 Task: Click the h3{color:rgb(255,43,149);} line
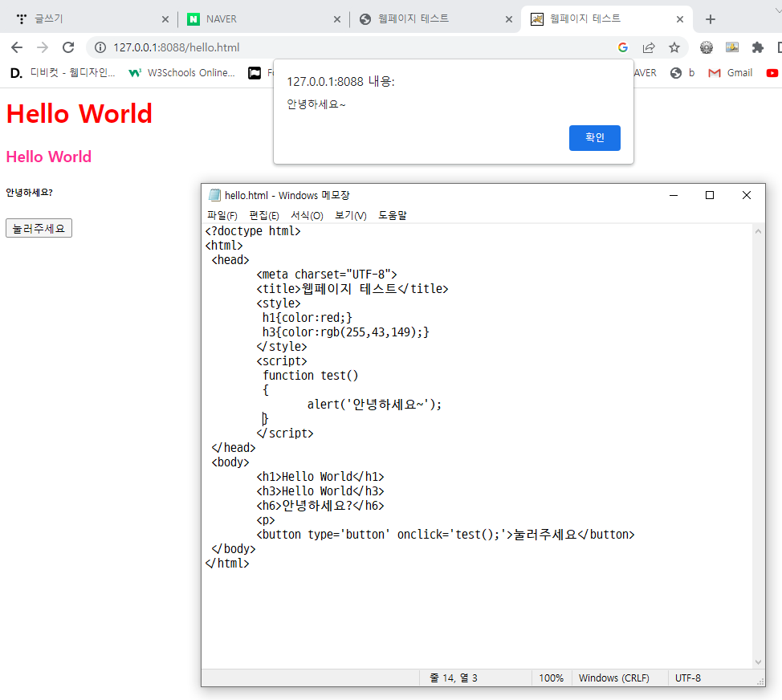tap(345, 332)
